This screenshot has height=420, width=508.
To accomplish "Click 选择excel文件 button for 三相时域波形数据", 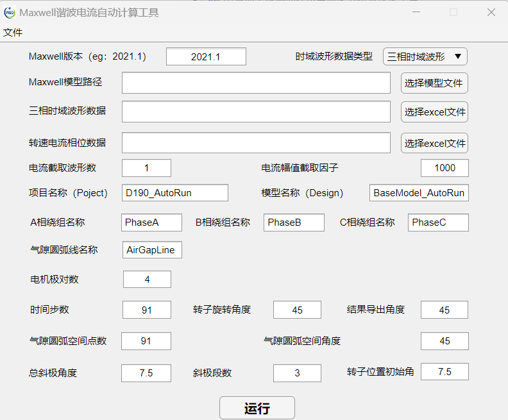I will [x=434, y=112].
